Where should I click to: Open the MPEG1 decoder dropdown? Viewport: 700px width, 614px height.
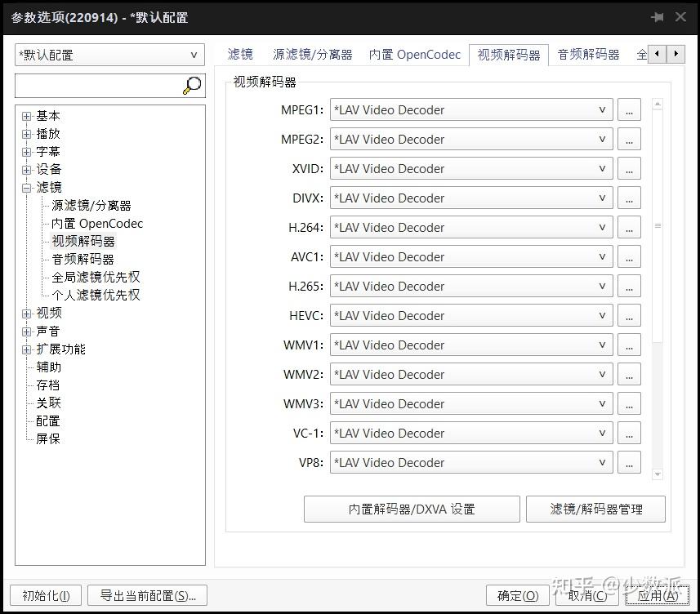(x=601, y=109)
